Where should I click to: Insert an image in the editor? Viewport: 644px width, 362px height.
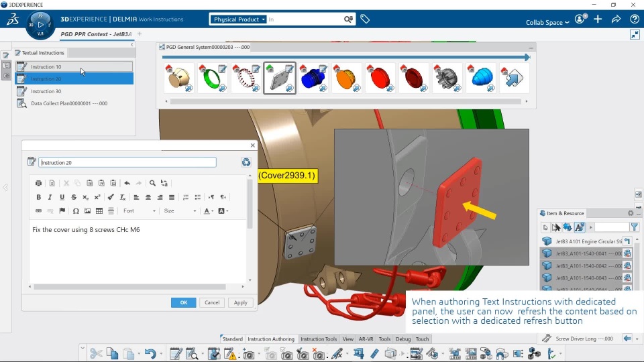[x=87, y=211]
